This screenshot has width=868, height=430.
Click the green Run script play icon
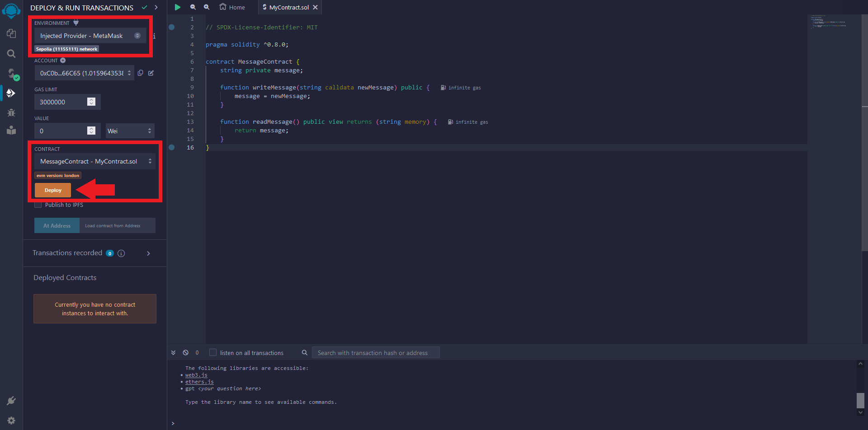coord(178,7)
